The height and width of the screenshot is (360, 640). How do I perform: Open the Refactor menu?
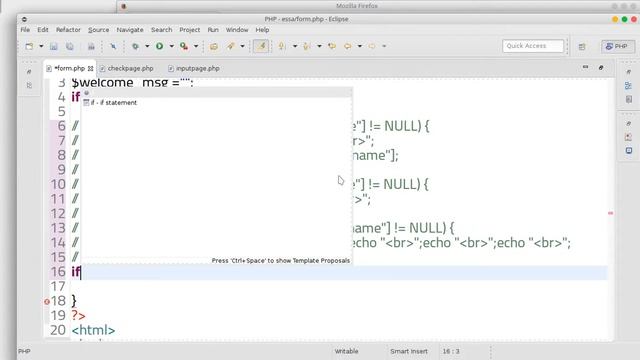pos(68,30)
